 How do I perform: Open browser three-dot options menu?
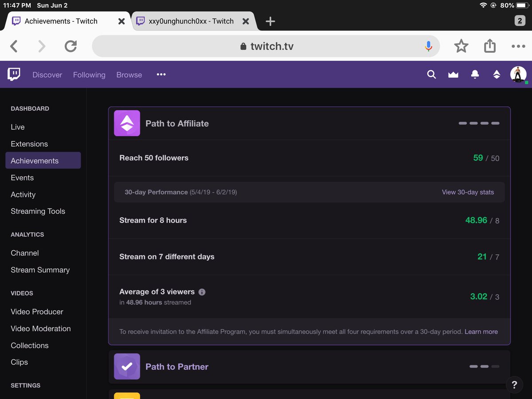pos(518,46)
